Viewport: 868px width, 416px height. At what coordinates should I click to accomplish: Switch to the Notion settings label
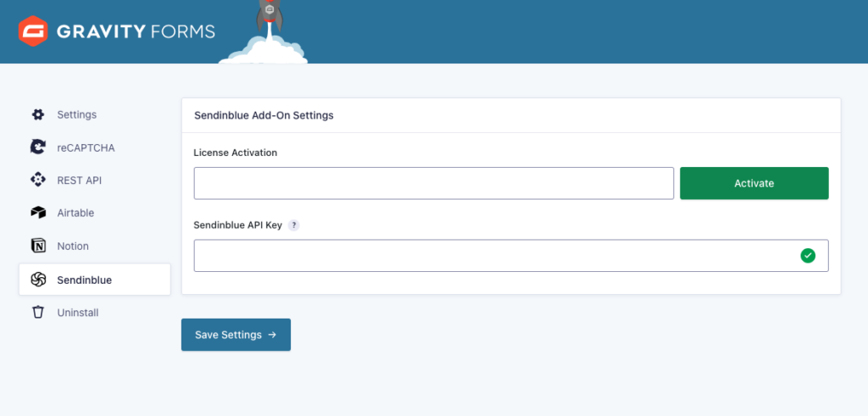tap(73, 246)
